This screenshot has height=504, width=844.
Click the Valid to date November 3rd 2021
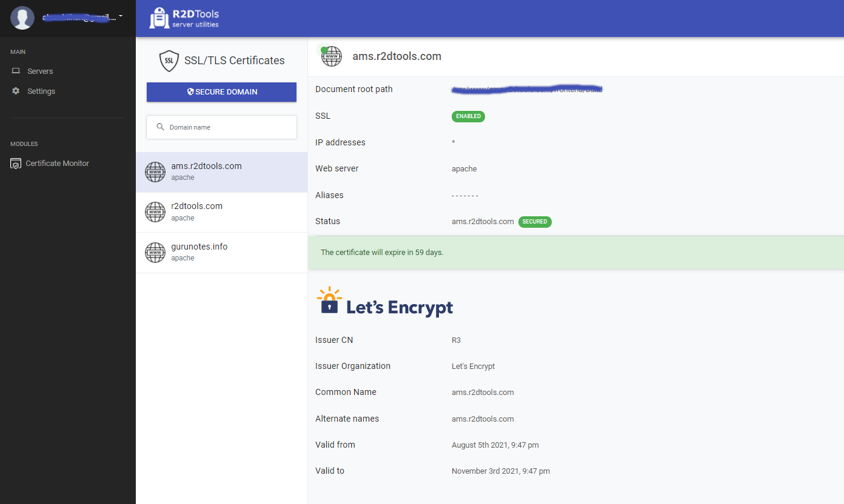[x=501, y=471]
